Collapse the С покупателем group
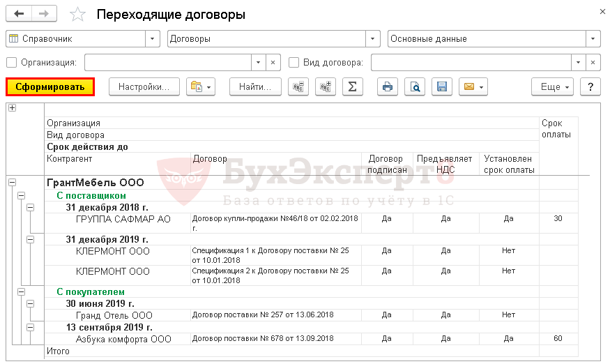 (x=22, y=291)
